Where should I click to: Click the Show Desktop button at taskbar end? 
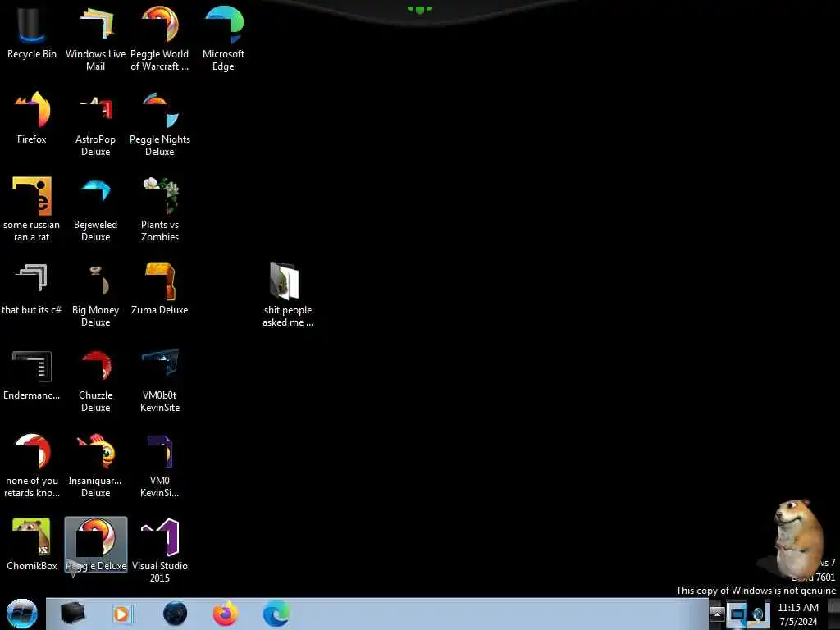(833, 614)
